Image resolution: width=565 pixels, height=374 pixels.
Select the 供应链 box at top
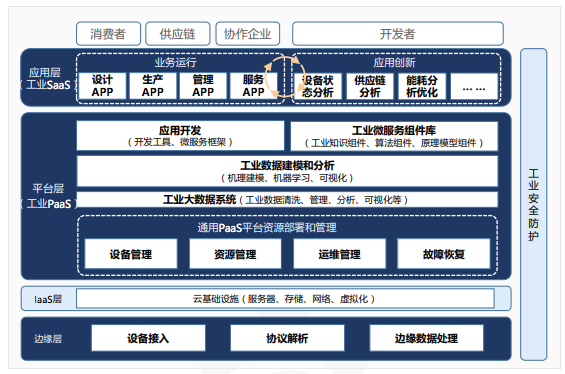[x=178, y=34]
